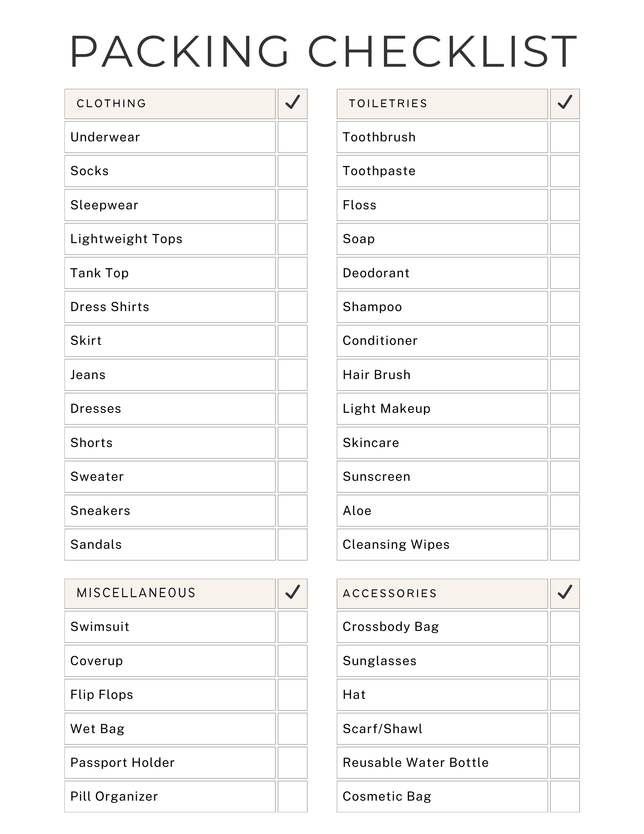Click the Lightweight Tops item text
The image size is (644, 834).
[x=126, y=239]
